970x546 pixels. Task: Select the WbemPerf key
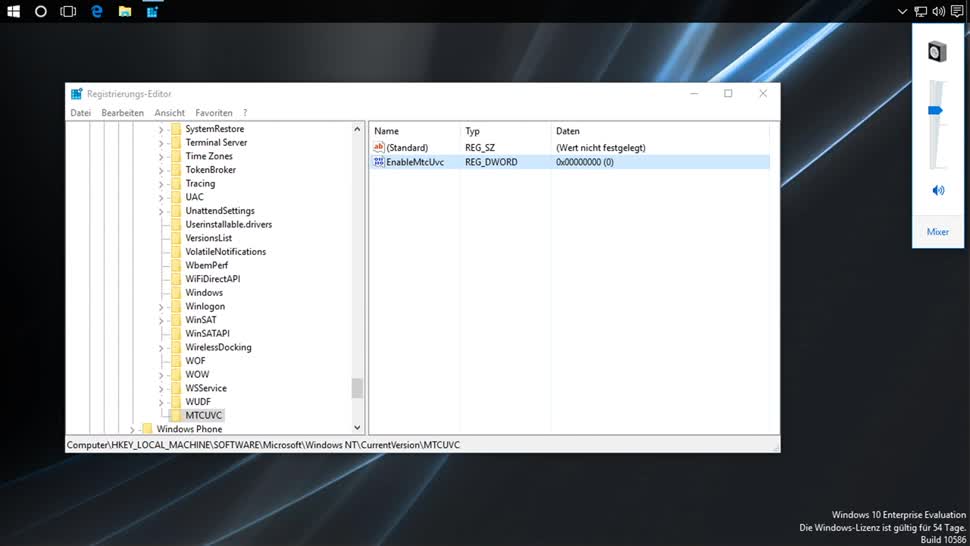click(207, 265)
